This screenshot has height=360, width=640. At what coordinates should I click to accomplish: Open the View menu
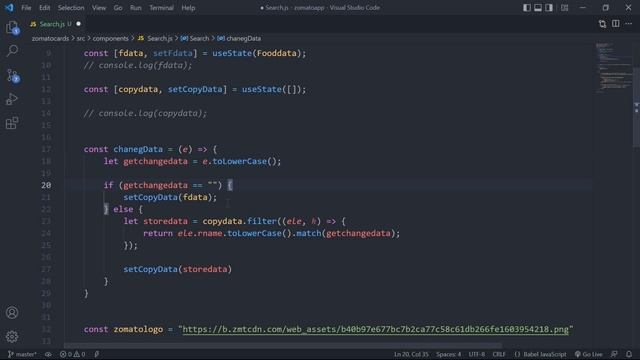pos(99,8)
